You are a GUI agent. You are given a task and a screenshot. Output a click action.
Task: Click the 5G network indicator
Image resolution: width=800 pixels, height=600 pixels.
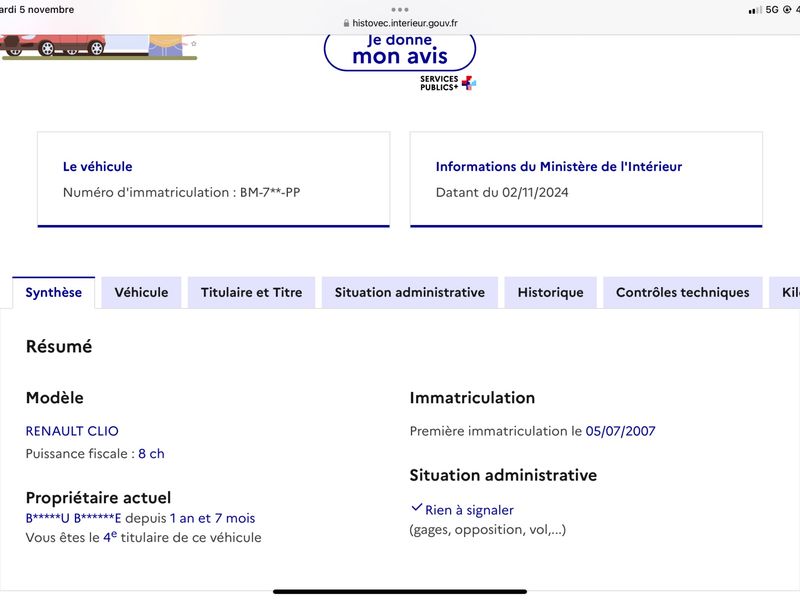[x=772, y=10]
